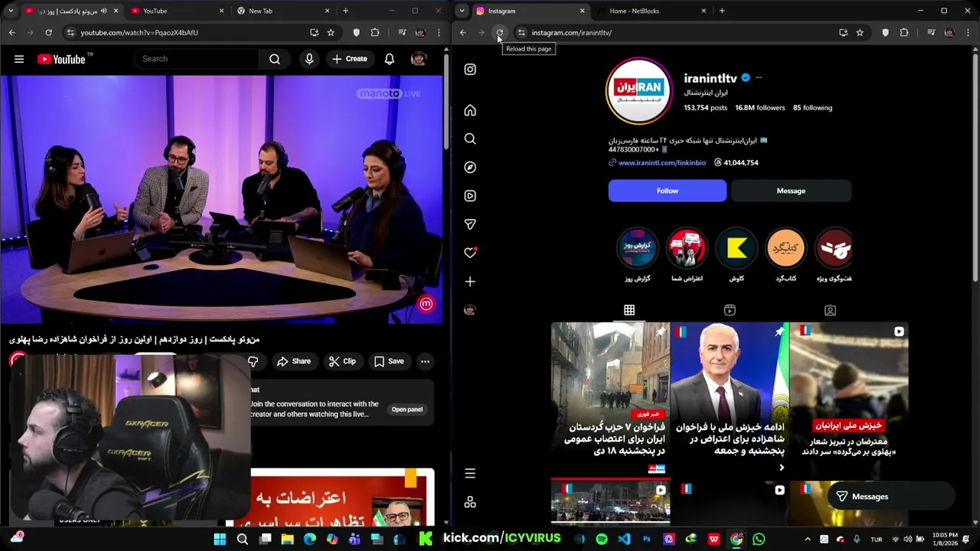Viewport: 980px width, 551px height.
Task: Open the tab search dropdown in the Instagram window
Action: [x=462, y=11]
